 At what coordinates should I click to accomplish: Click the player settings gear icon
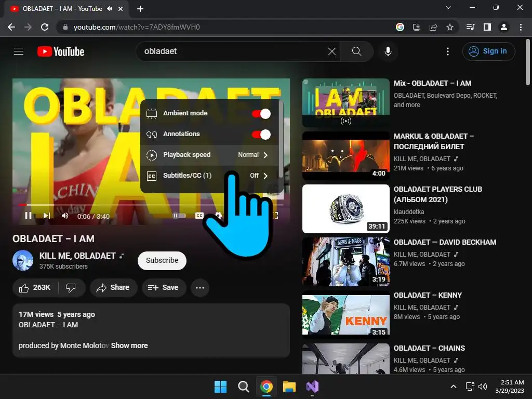[218, 216]
